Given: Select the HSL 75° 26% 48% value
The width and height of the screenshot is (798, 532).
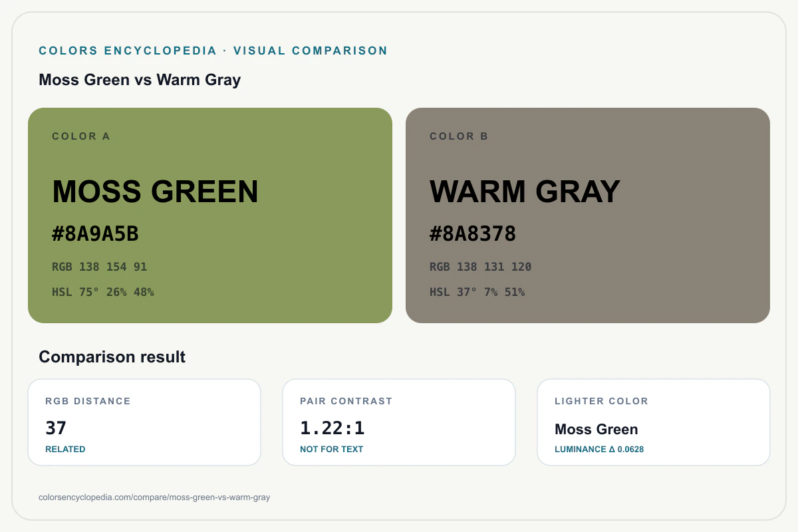Looking at the screenshot, I should 103,292.
